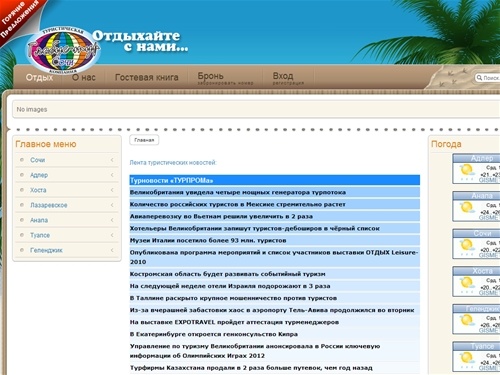Click the Геленджик weather sun icon
This screenshot has height=375, width=500.
tap(467, 320)
